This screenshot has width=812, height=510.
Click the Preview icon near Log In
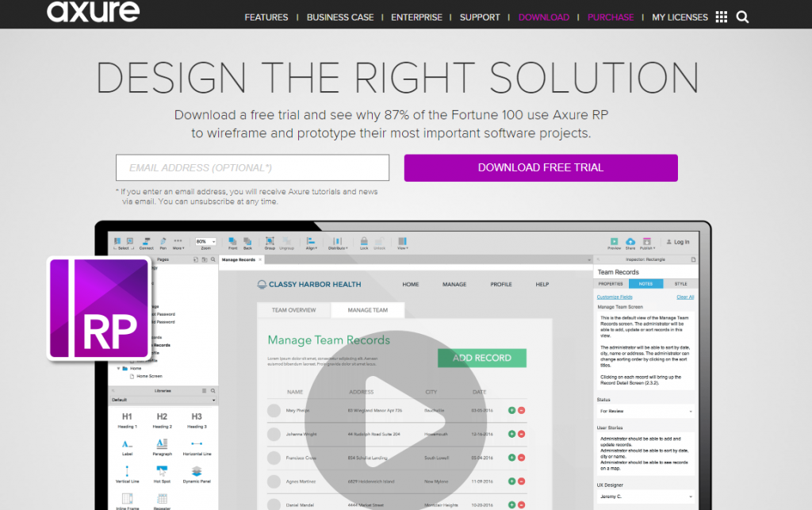coord(614,241)
